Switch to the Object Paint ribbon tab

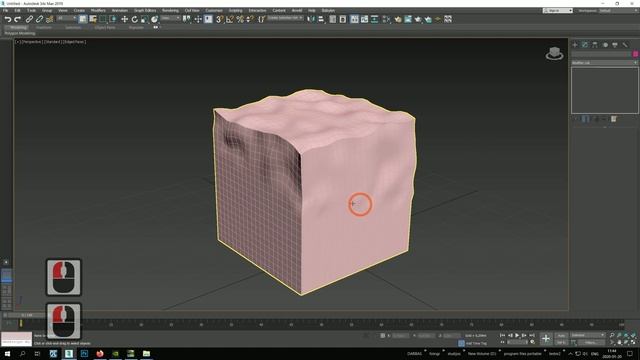tap(105, 28)
